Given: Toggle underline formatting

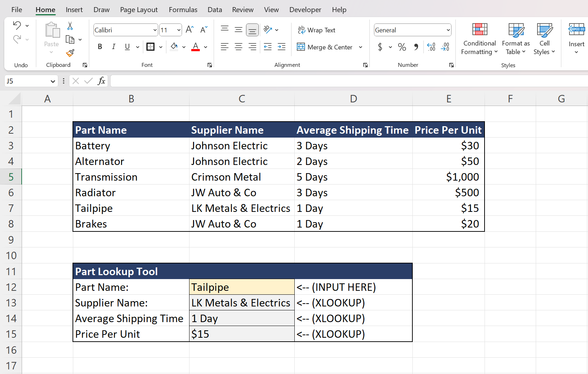Looking at the screenshot, I should [127, 47].
